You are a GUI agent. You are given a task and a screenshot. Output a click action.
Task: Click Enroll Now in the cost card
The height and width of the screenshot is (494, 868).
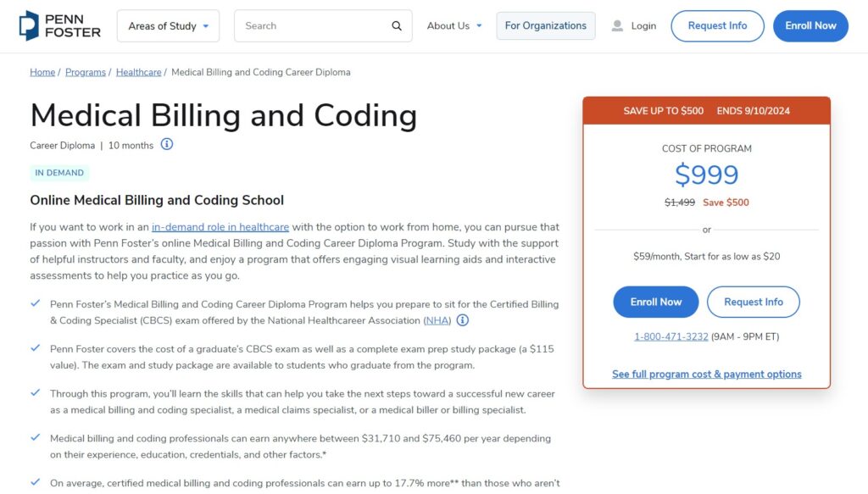pyautogui.click(x=656, y=302)
